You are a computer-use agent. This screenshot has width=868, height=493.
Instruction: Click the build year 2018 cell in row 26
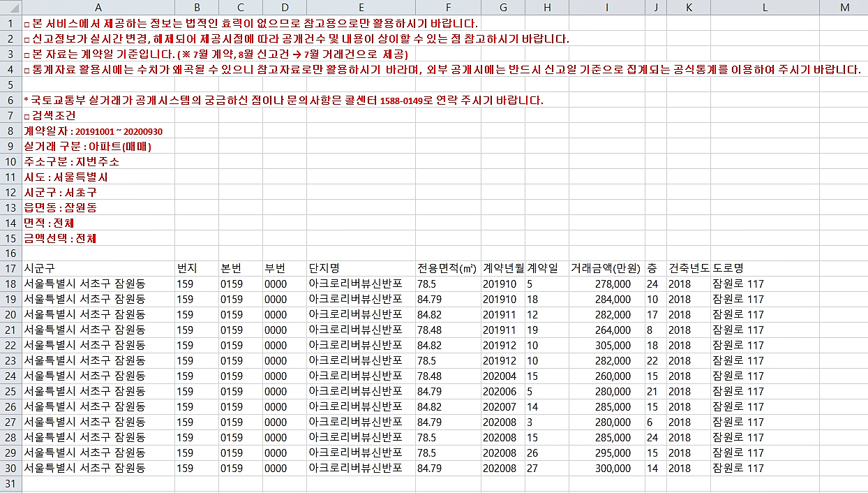(689, 406)
